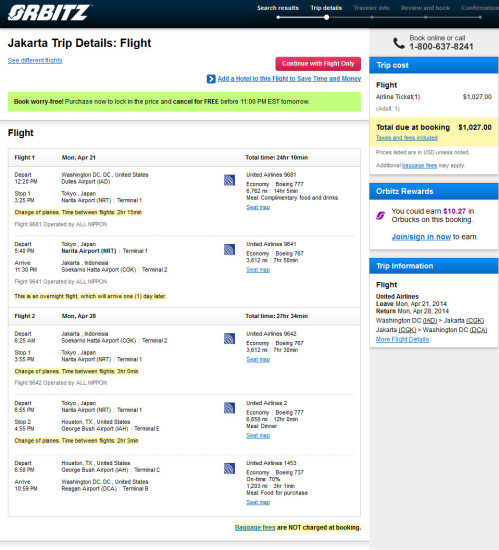Viewport: 499px width, 550px height.
Task: Click the Orbucks rewards swirl icon
Action: [380, 215]
